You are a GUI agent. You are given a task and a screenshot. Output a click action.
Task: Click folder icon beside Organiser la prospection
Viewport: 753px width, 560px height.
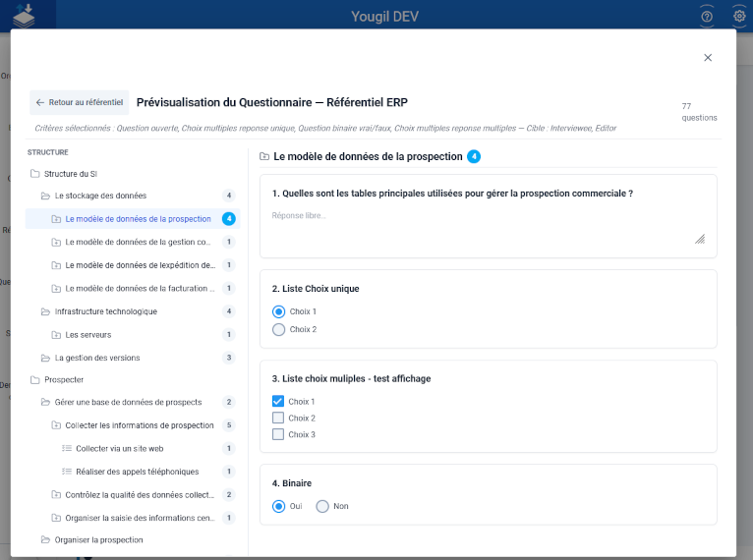pyautogui.click(x=45, y=539)
